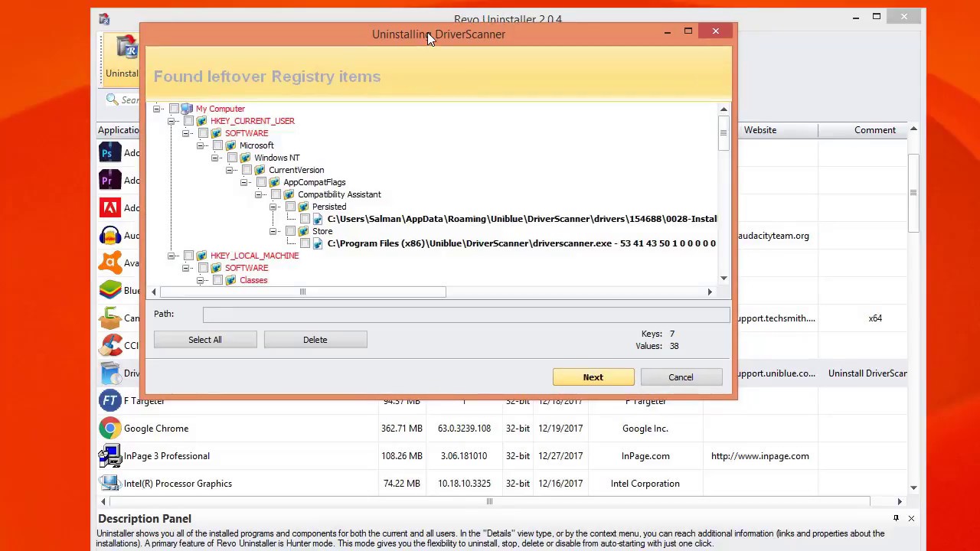The height and width of the screenshot is (551, 980).
Task: Click the registry icon beside HKEY_CURRENT_USER
Action: coord(201,121)
